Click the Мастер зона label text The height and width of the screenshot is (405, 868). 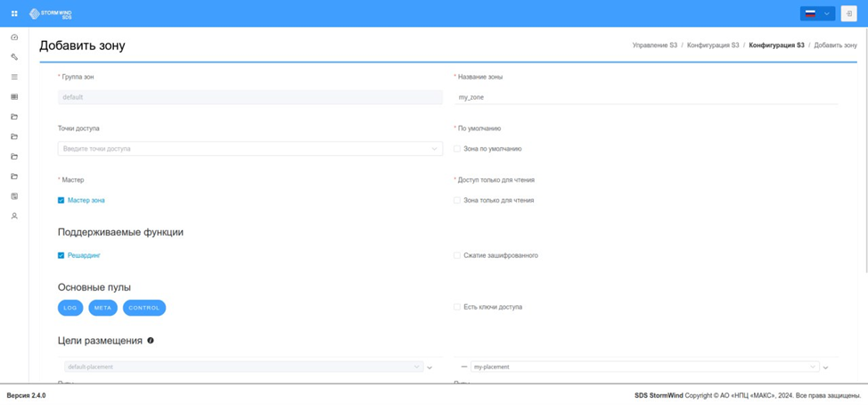pos(86,201)
